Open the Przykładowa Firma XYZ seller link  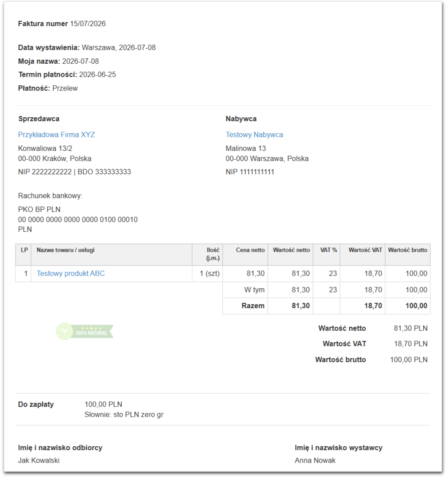coord(57,135)
